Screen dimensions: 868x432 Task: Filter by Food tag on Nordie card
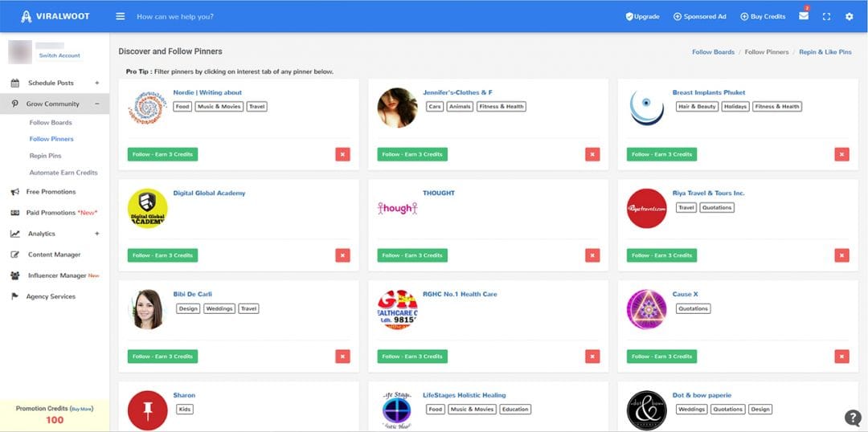click(x=182, y=107)
